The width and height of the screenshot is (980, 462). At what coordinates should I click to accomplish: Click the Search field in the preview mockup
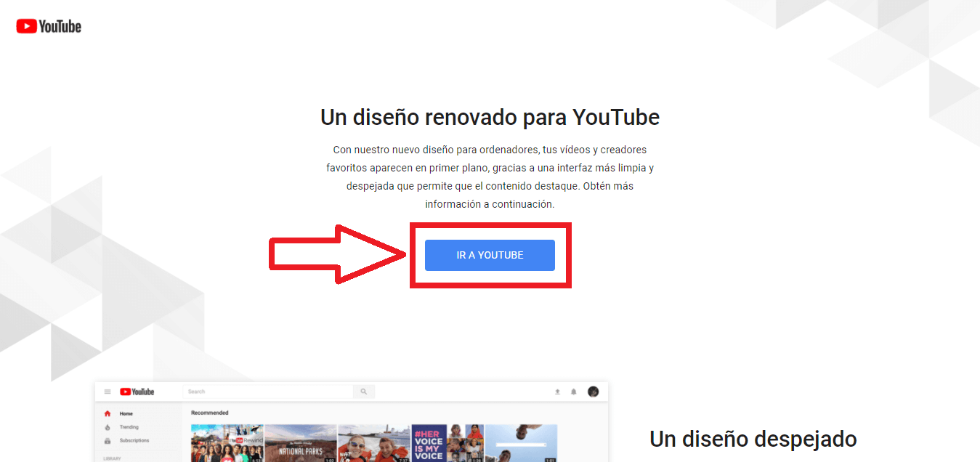click(268, 392)
